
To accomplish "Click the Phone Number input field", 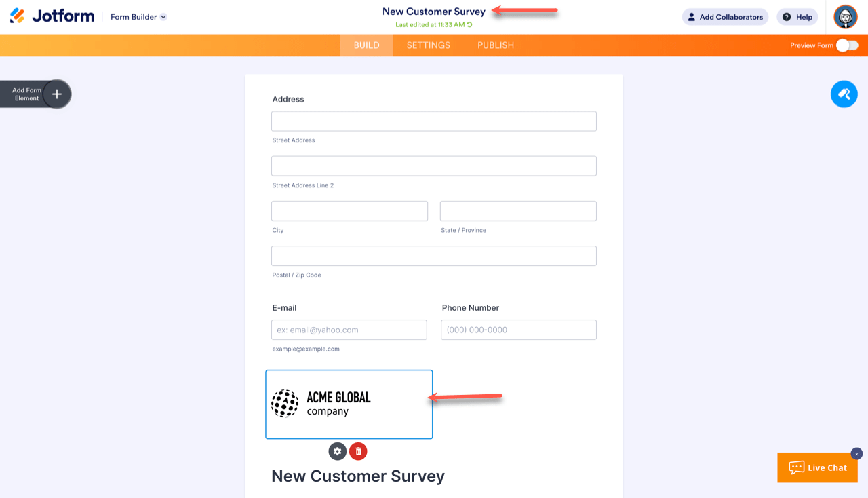I will point(519,330).
